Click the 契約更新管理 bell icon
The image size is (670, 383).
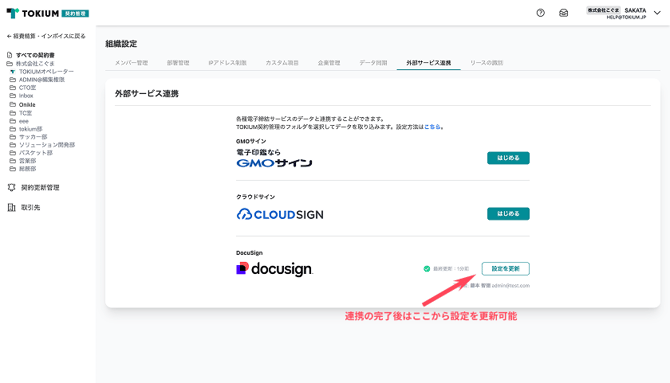[x=12, y=188]
